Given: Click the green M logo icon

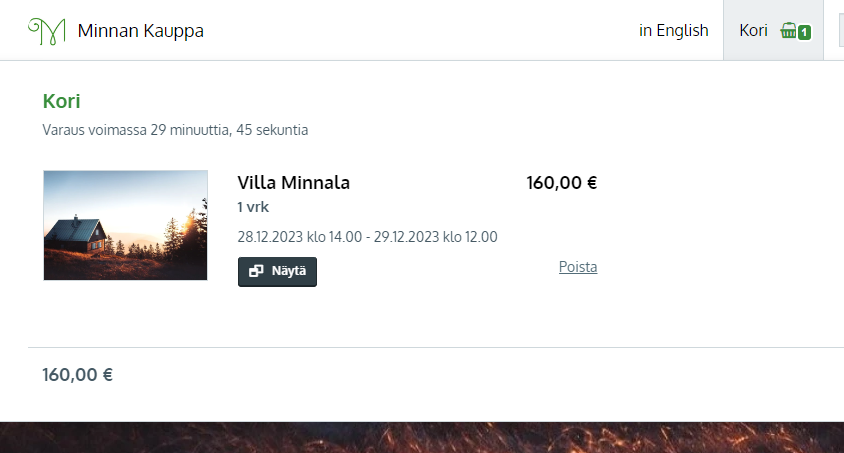Looking at the screenshot, I should pyautogui.click(x=47, y=31).
